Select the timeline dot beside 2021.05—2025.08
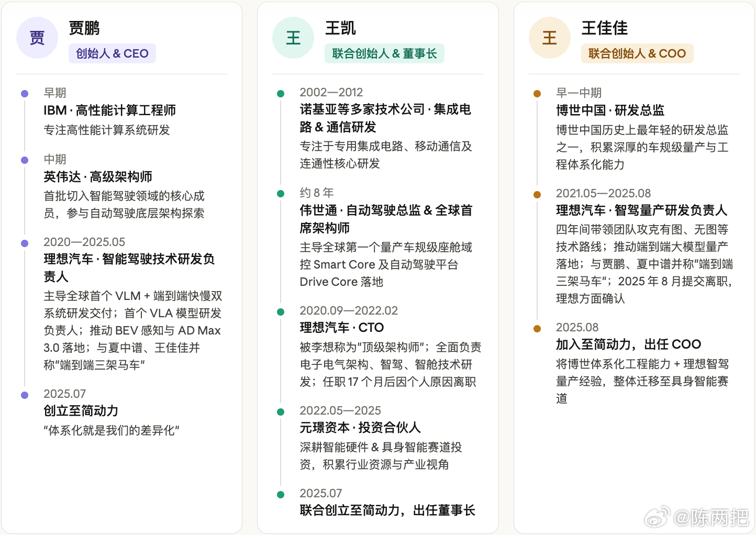The height and width of the screenshot is (535, 756). (537, 194)
